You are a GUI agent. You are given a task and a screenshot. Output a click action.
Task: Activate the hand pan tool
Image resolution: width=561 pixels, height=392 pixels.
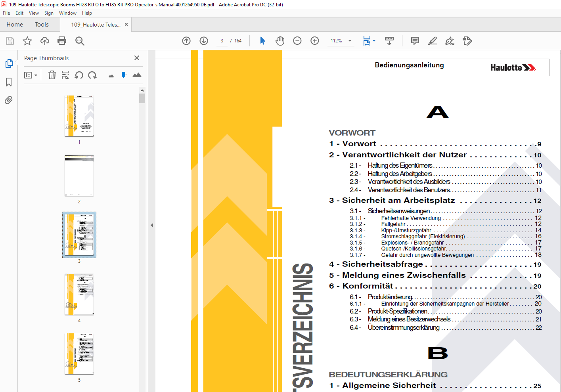pos(280,41)
